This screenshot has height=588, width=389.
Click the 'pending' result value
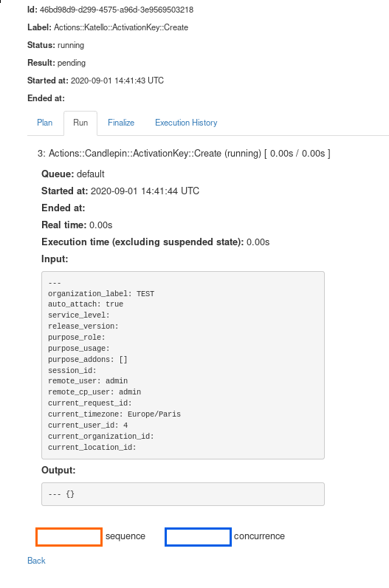click(x=71, y=63)
